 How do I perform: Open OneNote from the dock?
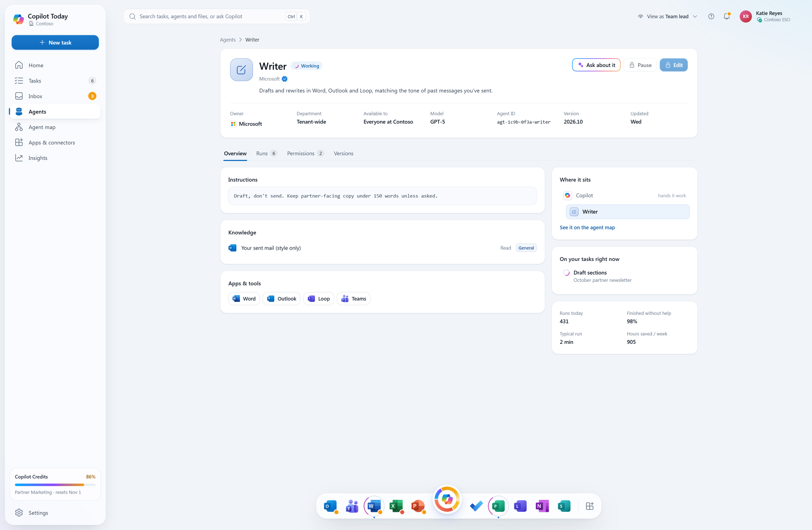click(x=542, y=506)
